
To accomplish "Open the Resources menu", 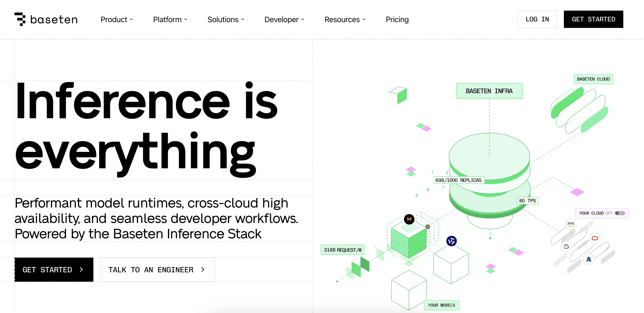I will click(x=345, y=20).
